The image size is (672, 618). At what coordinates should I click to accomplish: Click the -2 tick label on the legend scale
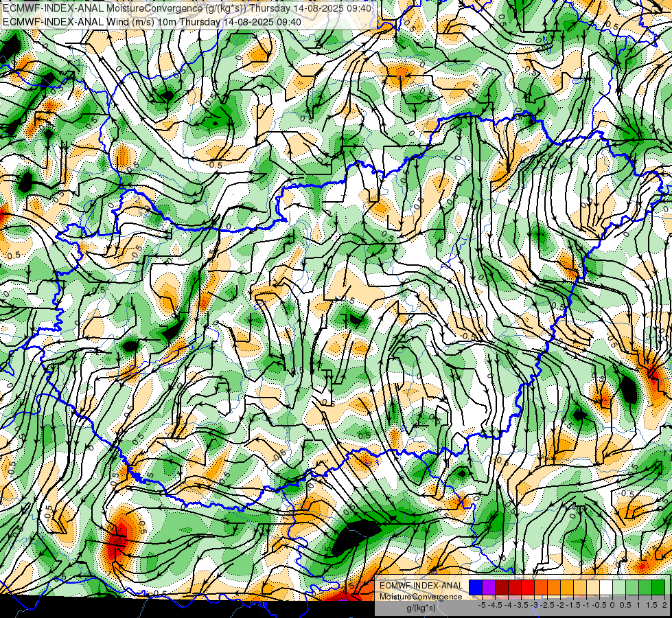pos(560,605)
